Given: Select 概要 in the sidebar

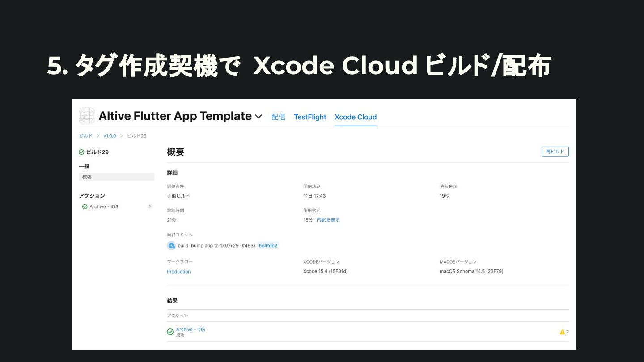Looking at the screenshot, I should (116, 177).
